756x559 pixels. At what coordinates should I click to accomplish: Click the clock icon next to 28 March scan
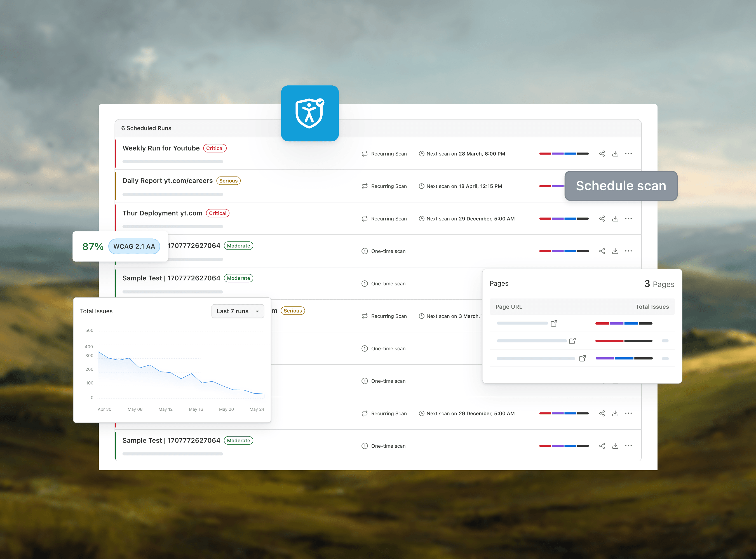click(422, 154)
